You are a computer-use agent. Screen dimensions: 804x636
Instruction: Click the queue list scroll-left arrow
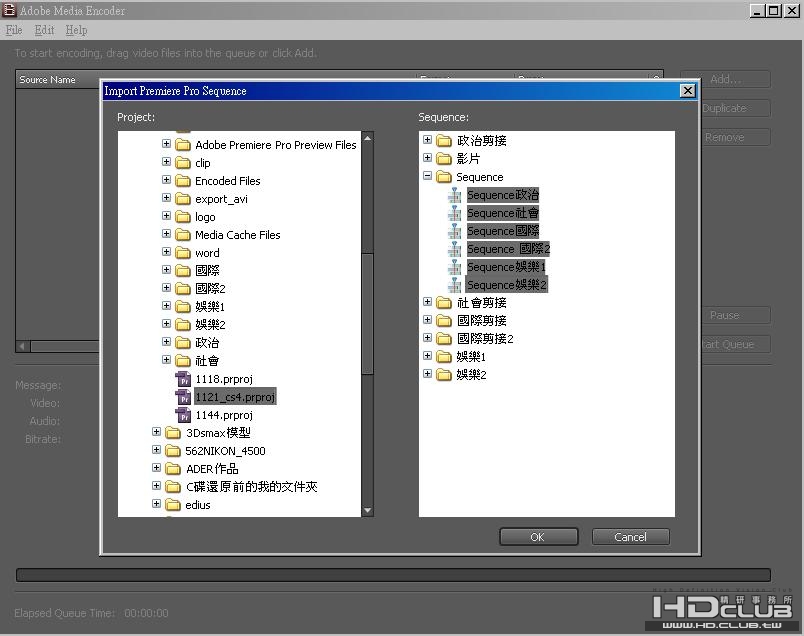point(23,346)
